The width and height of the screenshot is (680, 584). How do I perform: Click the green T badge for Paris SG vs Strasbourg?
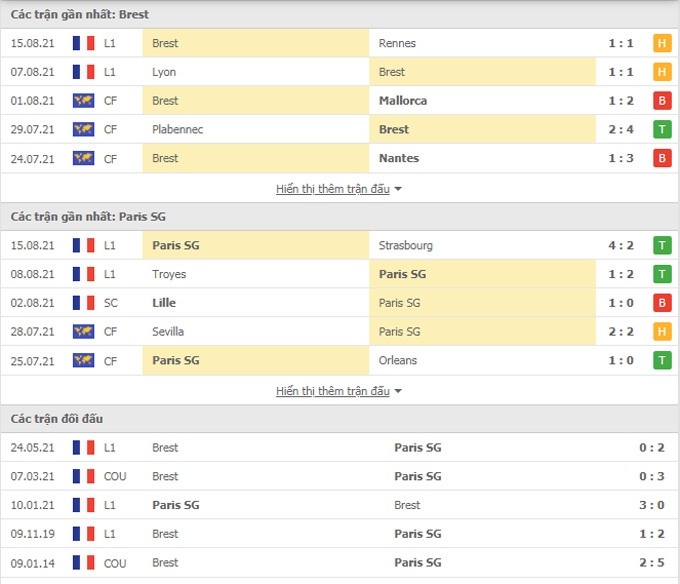pos(662,245)
